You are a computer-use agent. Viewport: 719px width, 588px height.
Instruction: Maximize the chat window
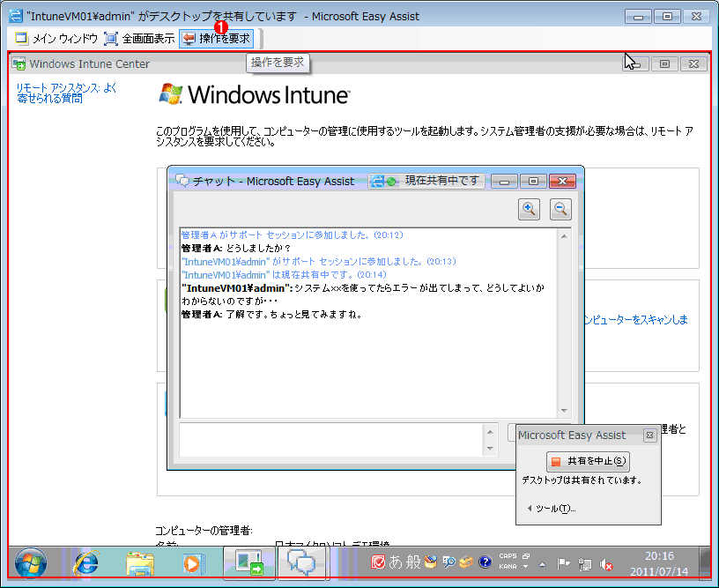tap(532, 182)
